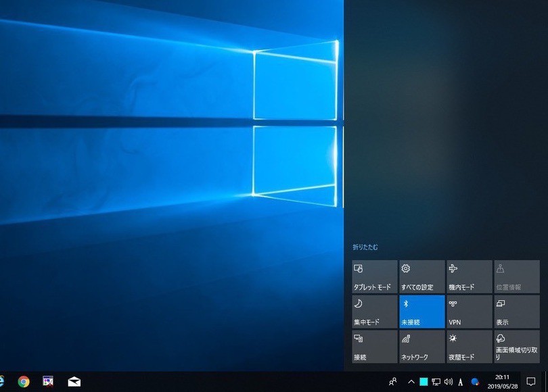This screenshot has height=392, width=548.
Task: Open the VPN quick action tile
Action: click(470, 312)
